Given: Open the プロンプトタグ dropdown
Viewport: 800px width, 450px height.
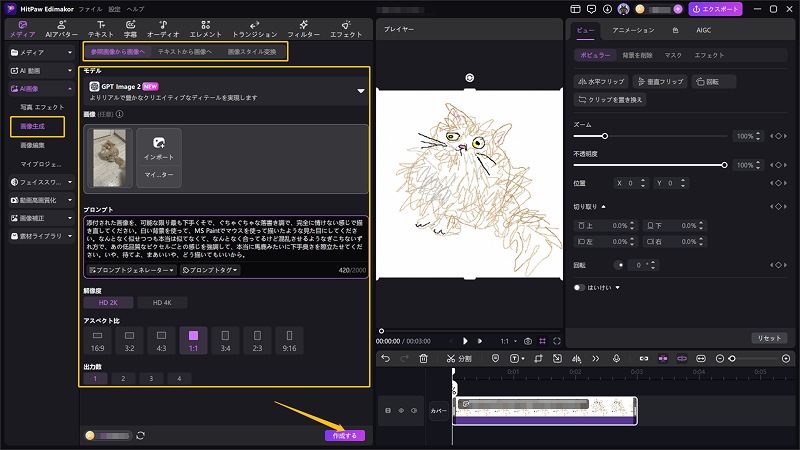Looking at the screenshot, I should pyautogui.click(x=210, y=270).
